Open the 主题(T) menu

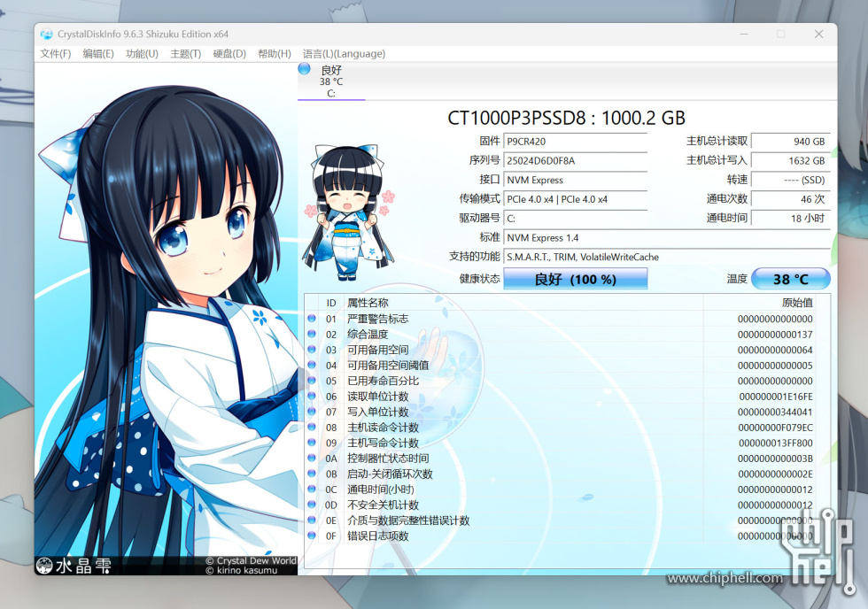pos(185,54)
